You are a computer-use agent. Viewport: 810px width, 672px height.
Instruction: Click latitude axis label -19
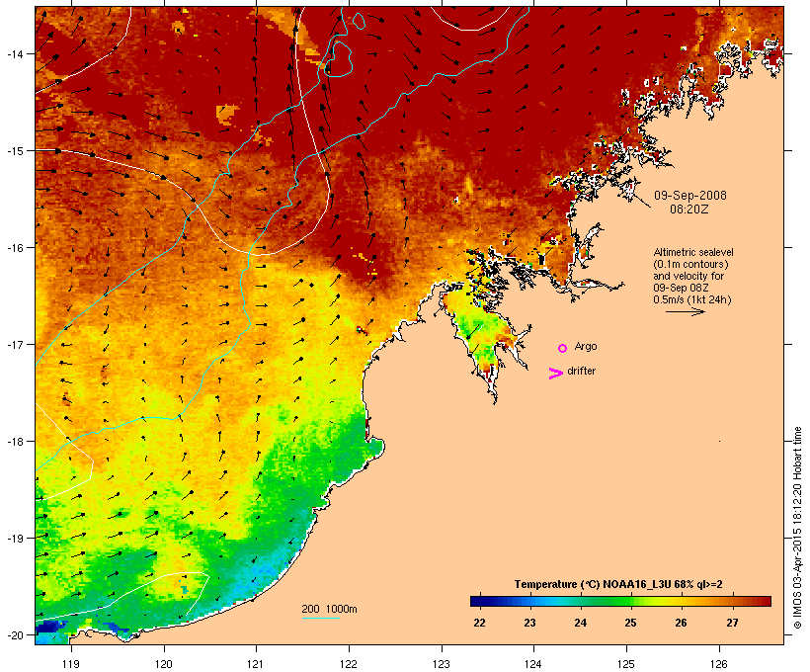tap(14, 539)
